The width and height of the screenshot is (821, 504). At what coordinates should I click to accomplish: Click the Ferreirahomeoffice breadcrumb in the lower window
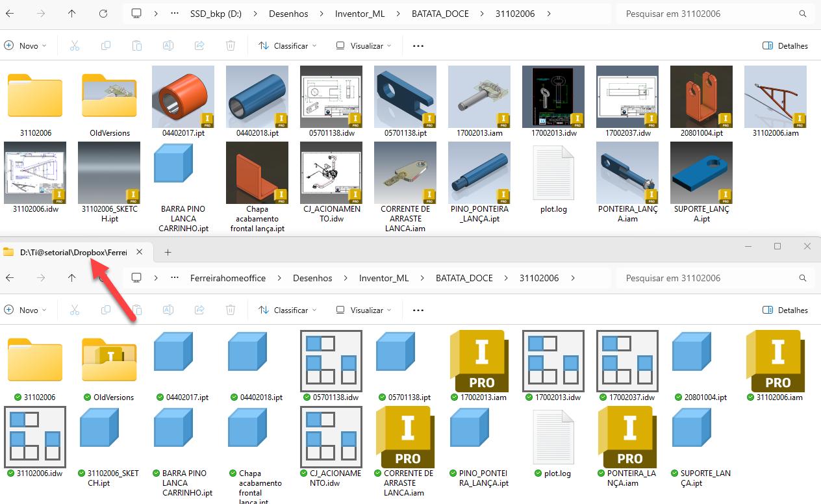[227, 278]
